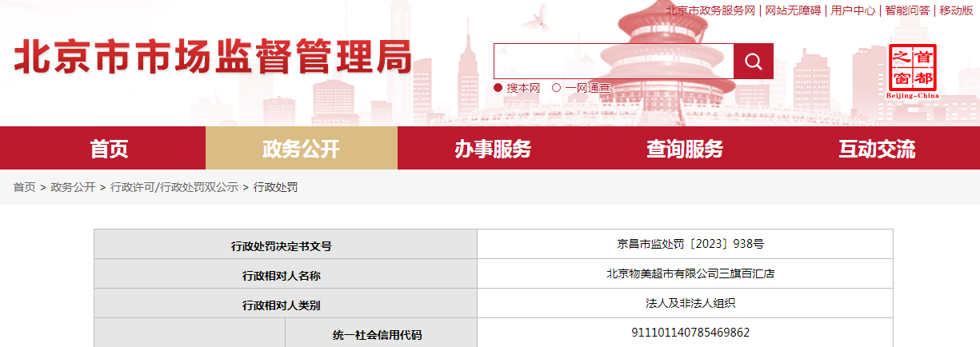Click the 首都之窗 Beijing-China logo

913,72
